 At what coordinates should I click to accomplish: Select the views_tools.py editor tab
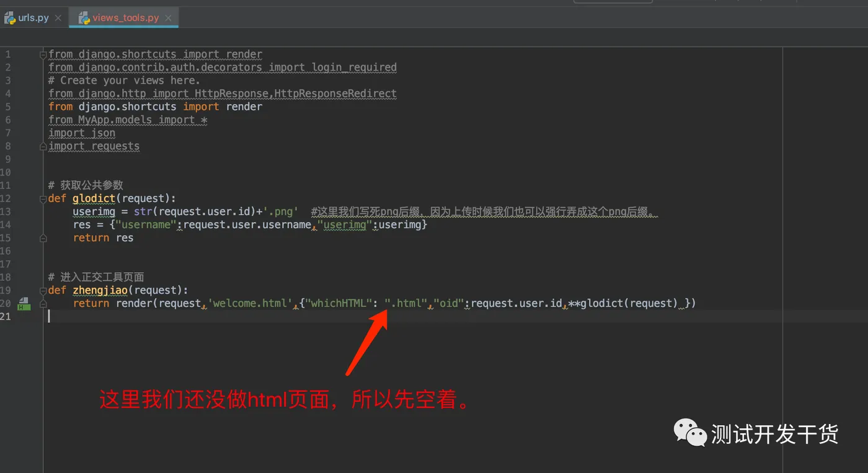click(123, 17)
